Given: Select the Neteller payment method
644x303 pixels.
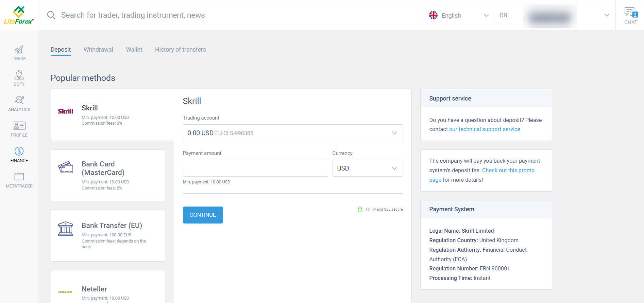Looking at the screenshot, I should pyautogui.click(x=108, y=287).
